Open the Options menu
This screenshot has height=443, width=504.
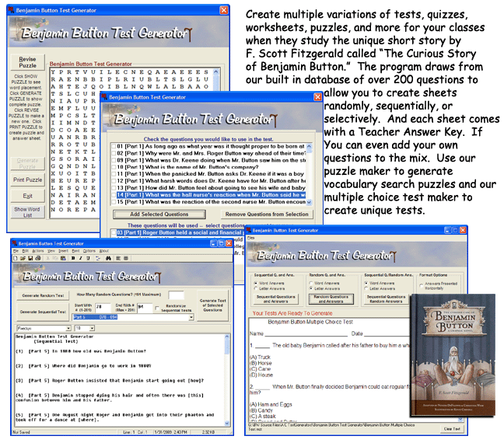click(89, 251)
